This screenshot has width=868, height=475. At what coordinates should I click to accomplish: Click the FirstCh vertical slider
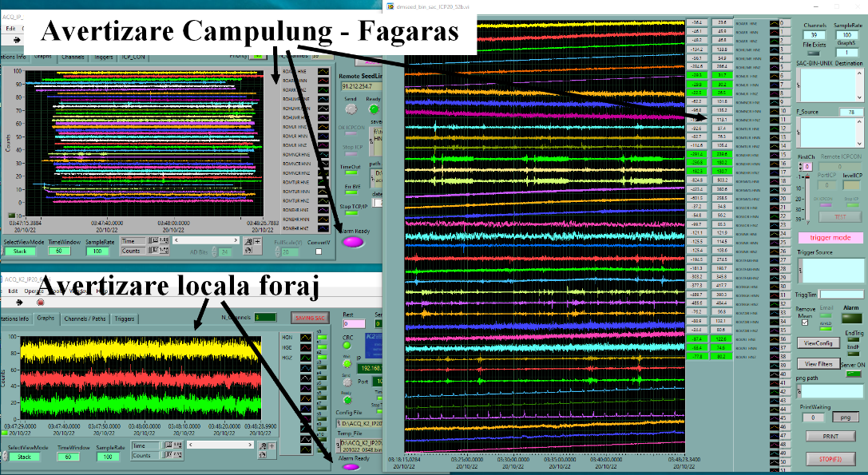pos(807,199)
